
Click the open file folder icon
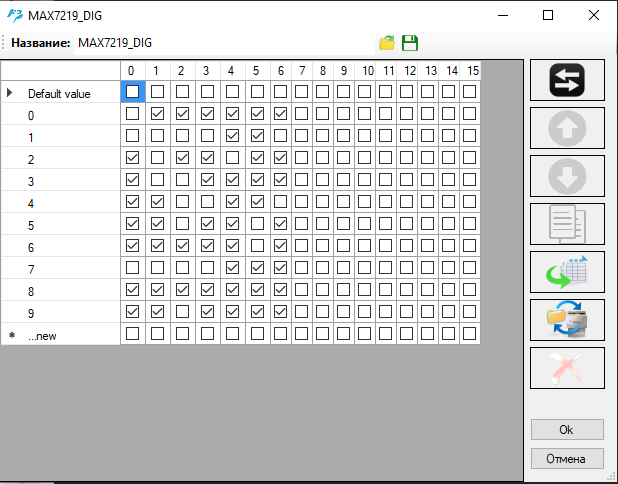[x=387, y=43]
